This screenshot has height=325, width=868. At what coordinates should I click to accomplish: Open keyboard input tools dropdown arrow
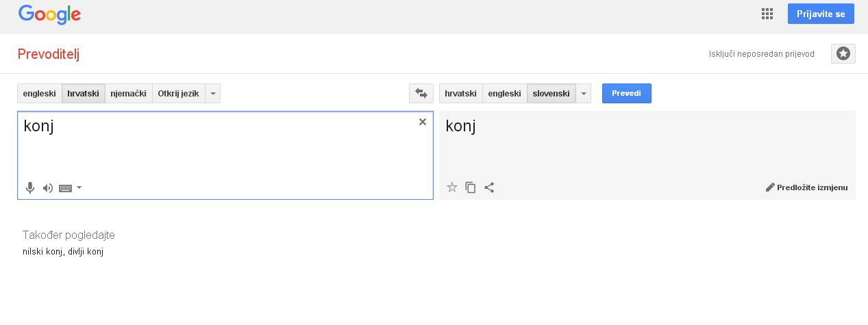click(79, 188)
